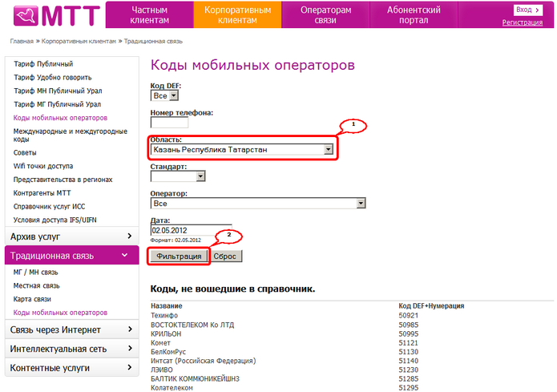This screenshot has height=392, width=557.
Task: Select the Комет row name
Action: [x=160, y=343]
